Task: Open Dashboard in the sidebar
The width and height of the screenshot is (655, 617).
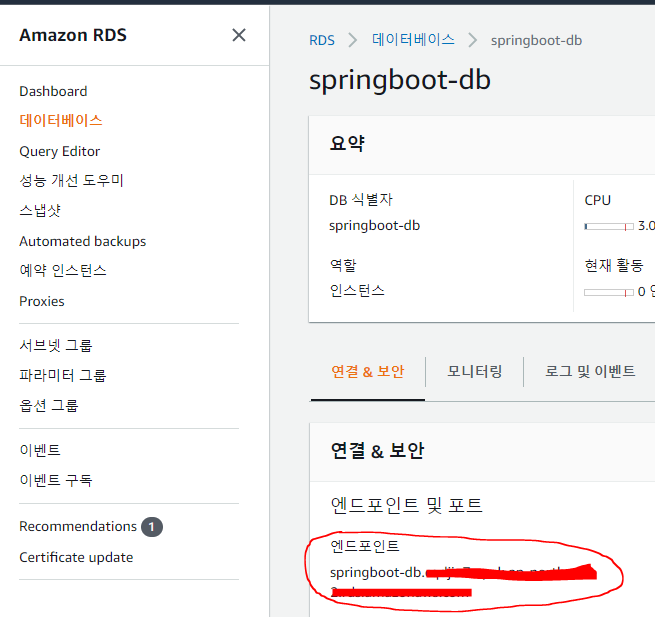Action: click(53, 91)
